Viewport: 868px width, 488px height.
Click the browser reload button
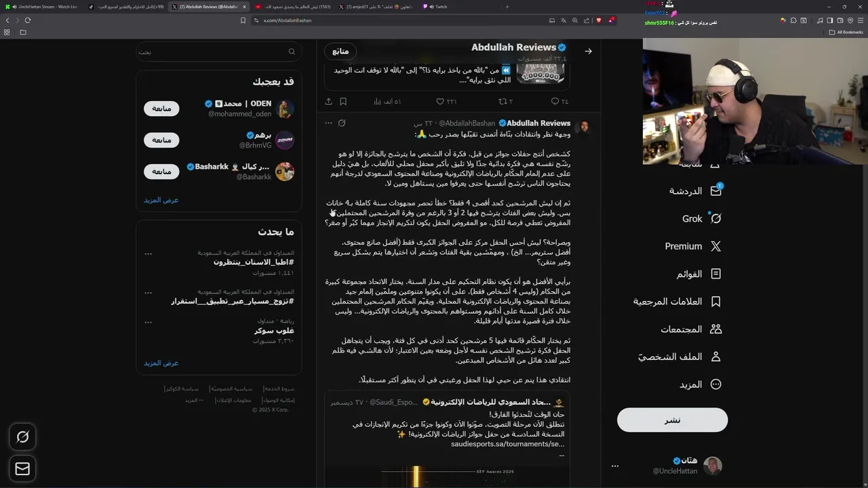pyautogui.click(x=28, y=20)
